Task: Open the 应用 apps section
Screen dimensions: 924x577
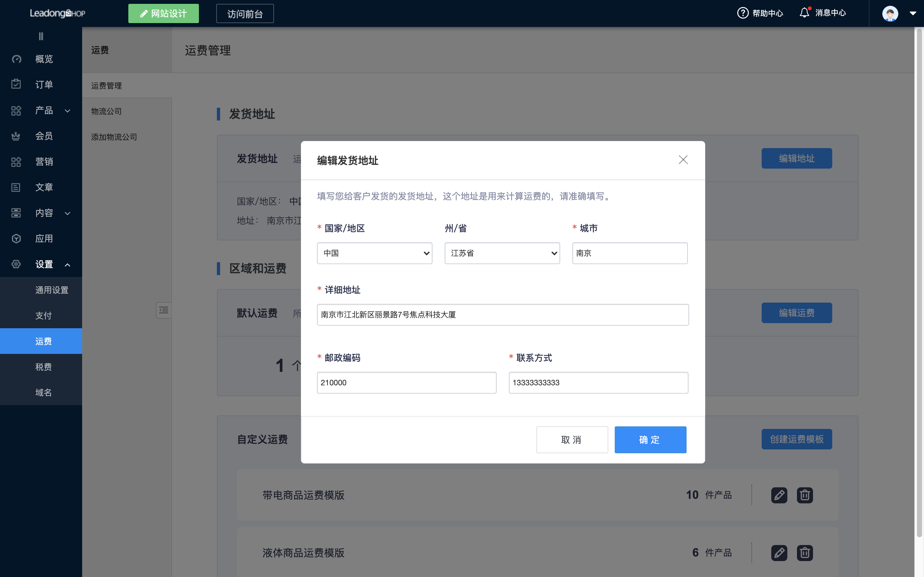Action: point(44,238)
